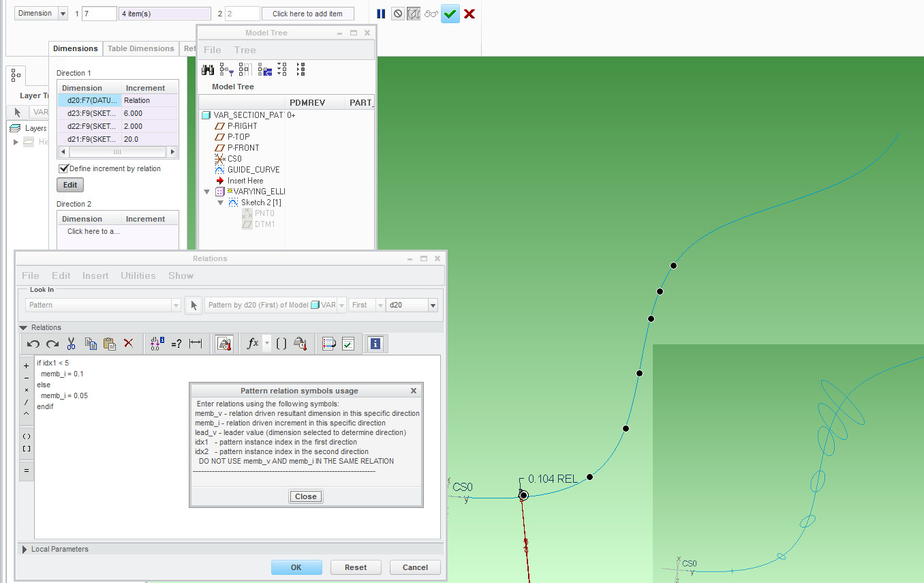
Task: Click the Edit button under Direction 1
Action: pyautogui.click(x=70, y=185)
